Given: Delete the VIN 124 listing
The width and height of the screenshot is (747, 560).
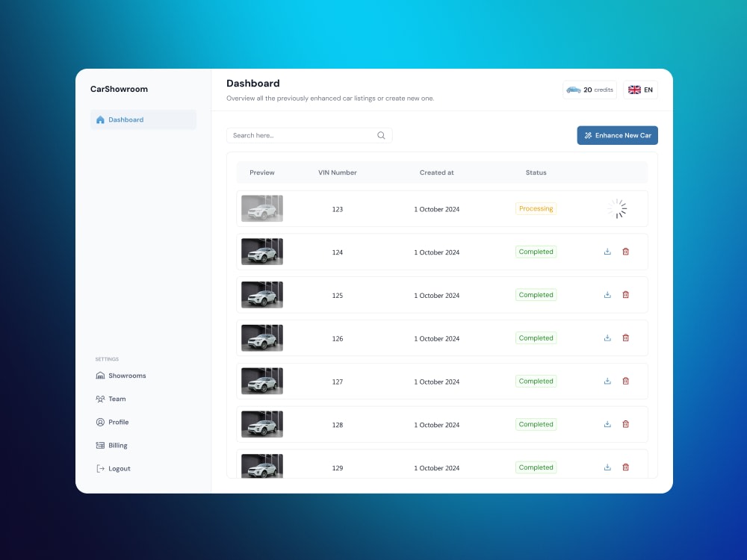Looking at the screenshot, I should click(x=625, y=252).
